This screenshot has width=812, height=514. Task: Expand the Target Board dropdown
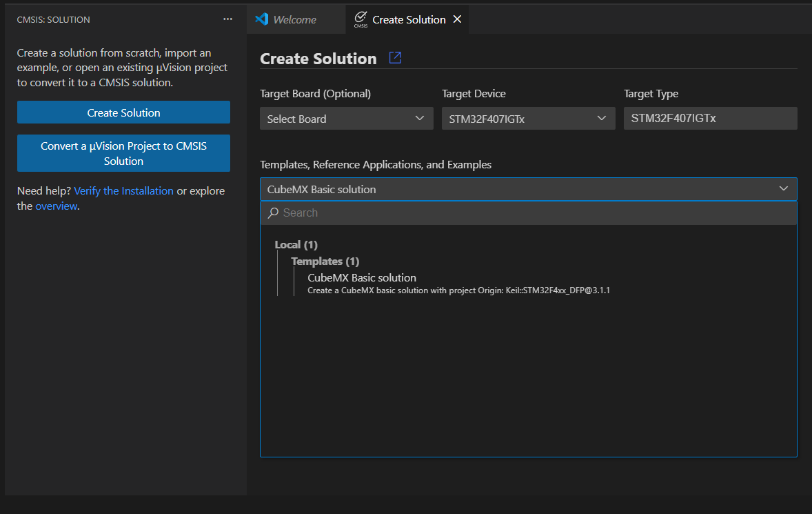pos(346,119)
